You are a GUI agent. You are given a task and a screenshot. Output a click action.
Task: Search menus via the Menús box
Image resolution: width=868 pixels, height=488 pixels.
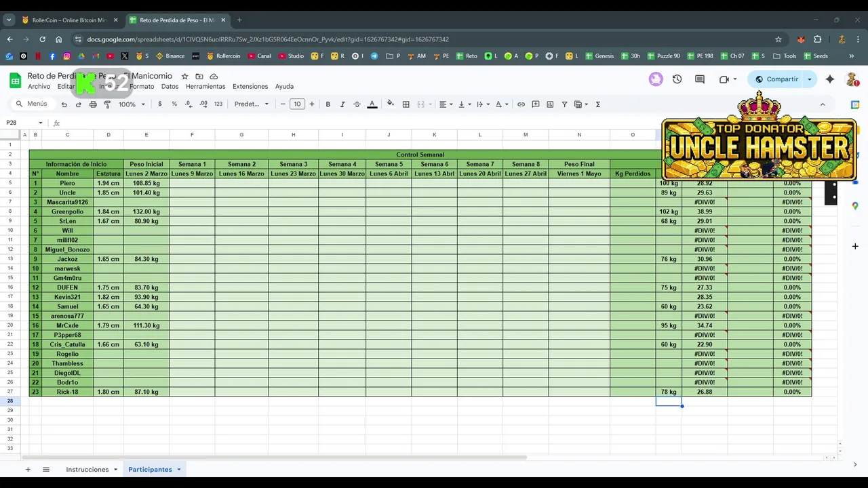pos(32,104)
